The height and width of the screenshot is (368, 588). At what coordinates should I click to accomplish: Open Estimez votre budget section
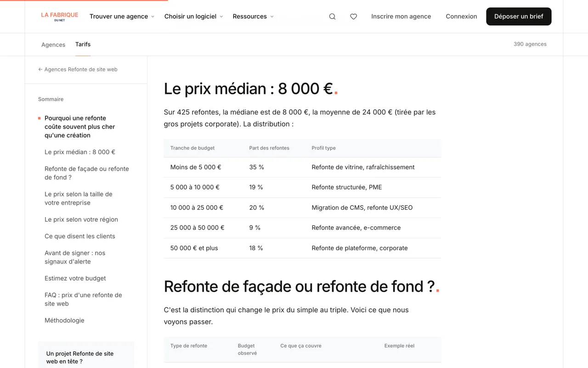(75, 278)
